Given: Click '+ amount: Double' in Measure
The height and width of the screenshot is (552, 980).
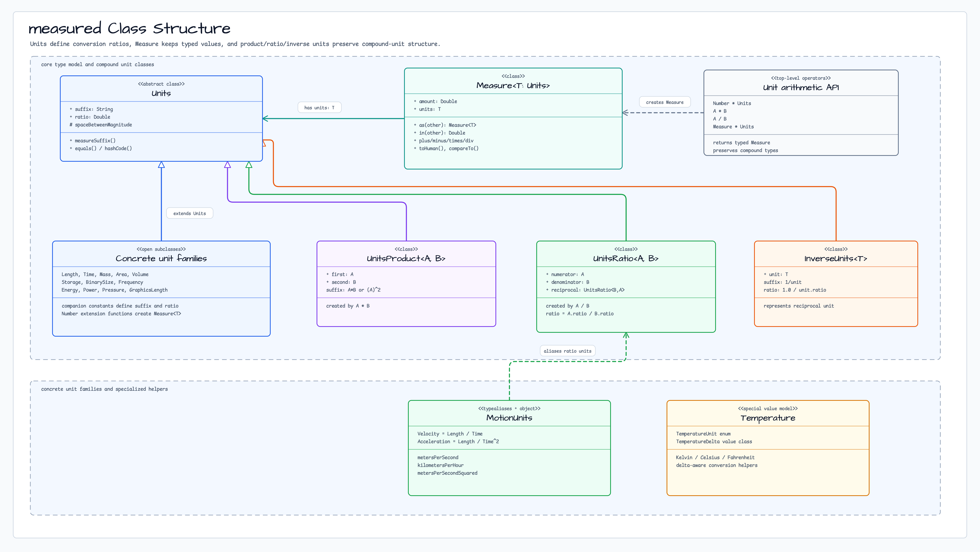Looking at the screenshot, I should pyautogui.click(x=436, y=101).
